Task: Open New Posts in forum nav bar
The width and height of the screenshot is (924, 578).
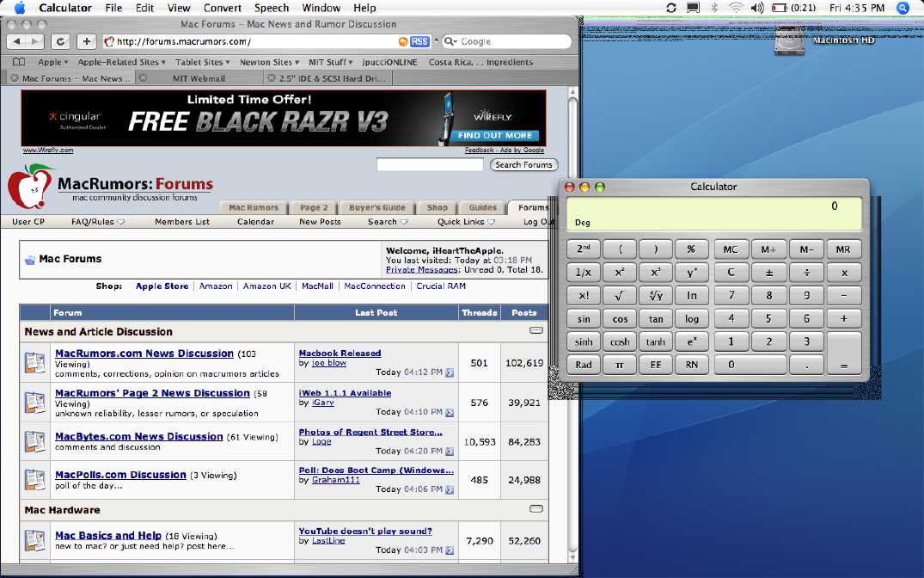Action: coord(320,222)
